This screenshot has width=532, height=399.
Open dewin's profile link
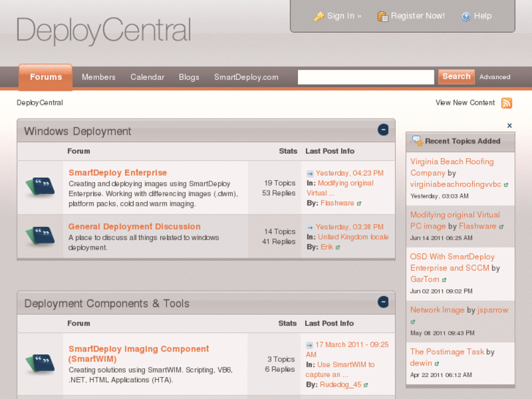421,363
